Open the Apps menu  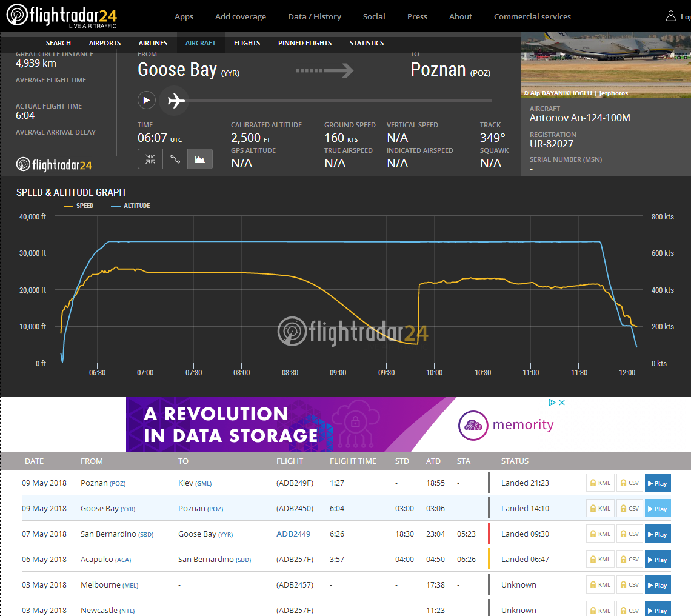184,17
